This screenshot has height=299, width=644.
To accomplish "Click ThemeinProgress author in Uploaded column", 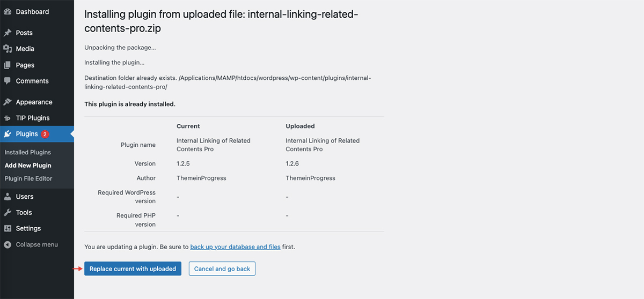I will tap(310, 178).
